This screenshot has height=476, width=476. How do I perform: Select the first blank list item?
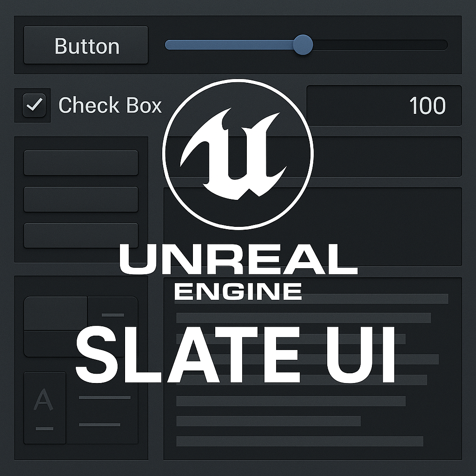tap(81, 163)
